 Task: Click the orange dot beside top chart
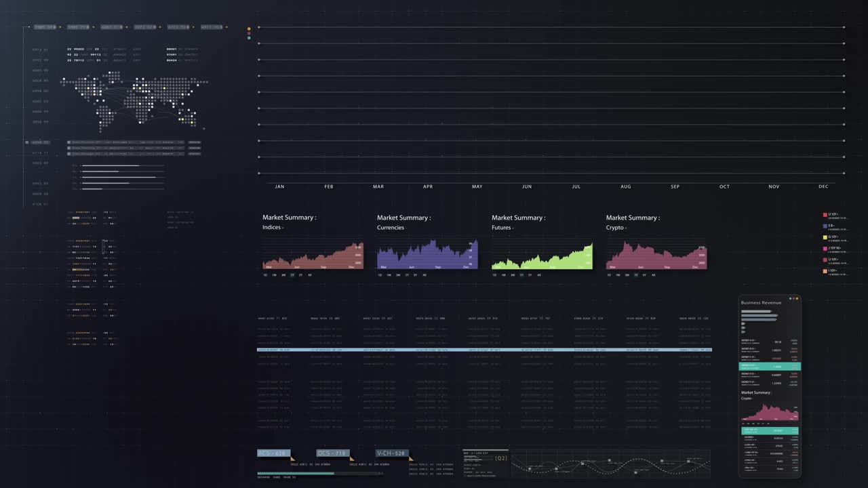tap(249, 29)
